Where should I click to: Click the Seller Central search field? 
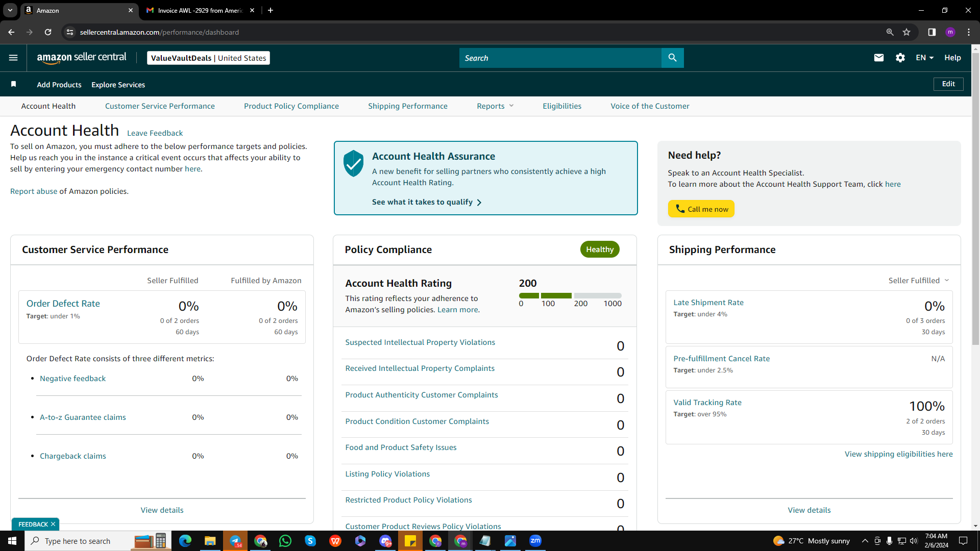[x=560, y=58]
